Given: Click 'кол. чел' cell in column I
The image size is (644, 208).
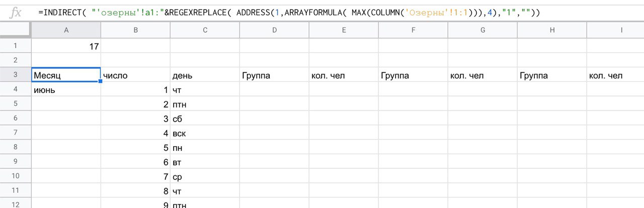Looking at the screenshot, I should click(615, 75).
